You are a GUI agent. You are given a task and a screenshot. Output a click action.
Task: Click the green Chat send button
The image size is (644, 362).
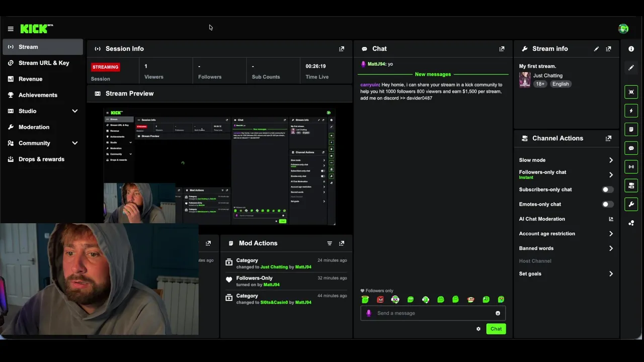pyautogui.click(x=496, y=329)
